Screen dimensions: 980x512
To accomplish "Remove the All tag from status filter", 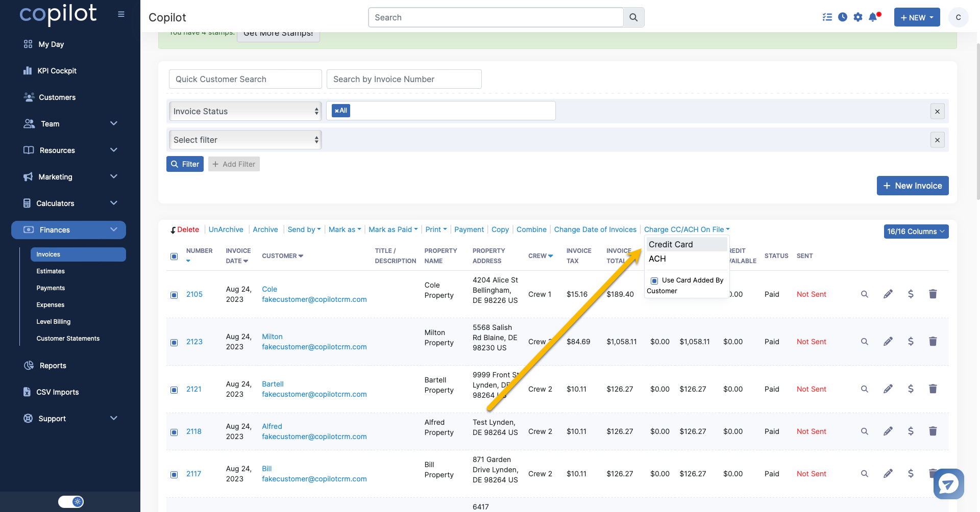I will 337,111.
